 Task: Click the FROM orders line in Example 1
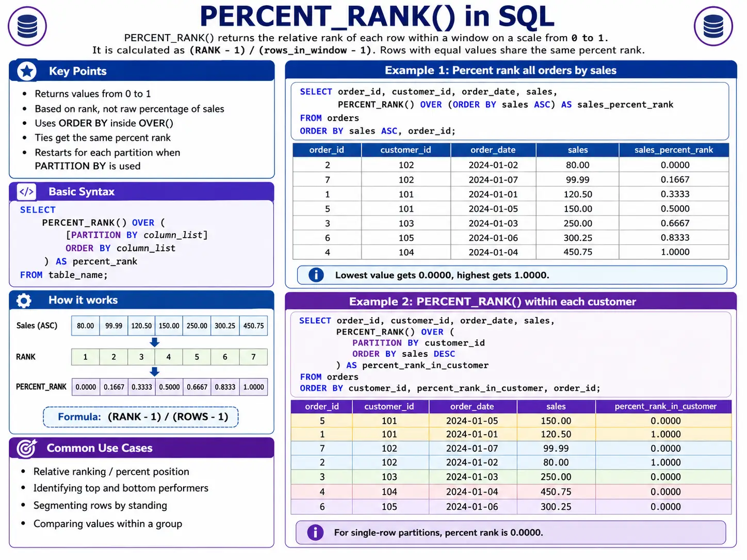(329, 118)
